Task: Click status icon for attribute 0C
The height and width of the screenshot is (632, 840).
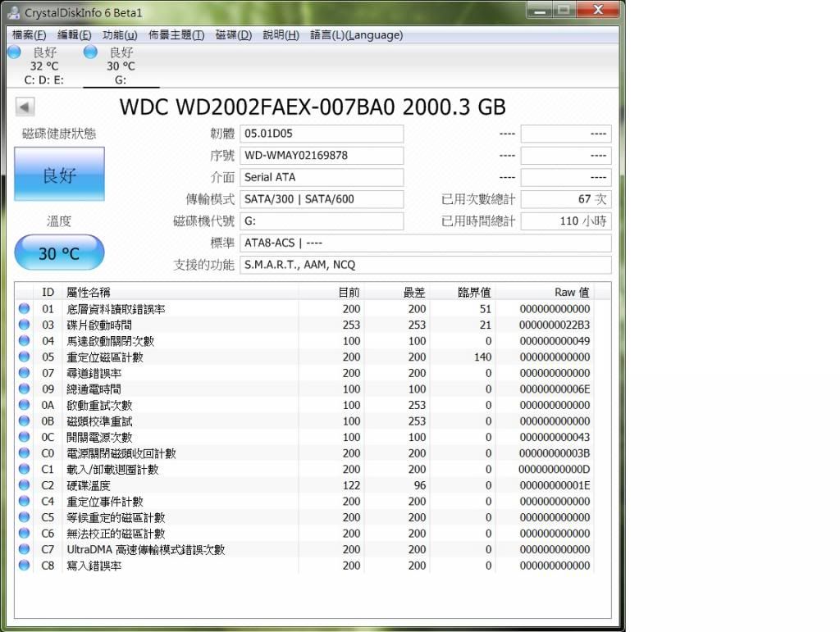Action: (x=24, y=437)
